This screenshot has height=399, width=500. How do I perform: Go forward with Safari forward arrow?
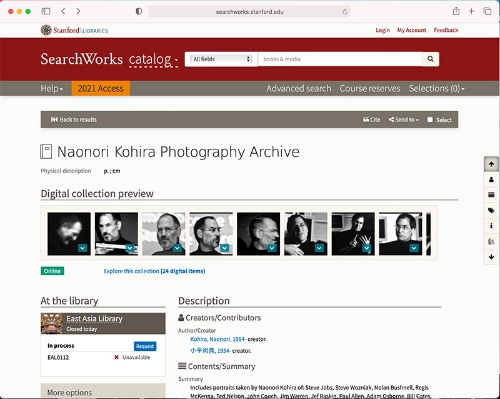tap(78, 11)
